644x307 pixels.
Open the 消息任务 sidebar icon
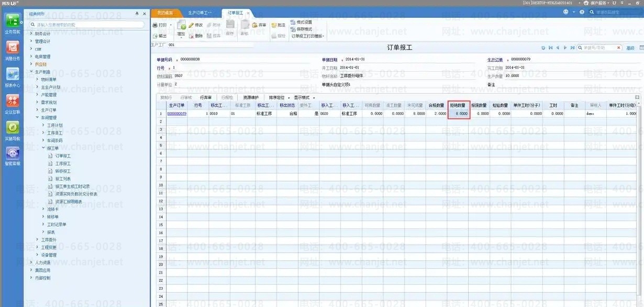click(x=13, y=47)
